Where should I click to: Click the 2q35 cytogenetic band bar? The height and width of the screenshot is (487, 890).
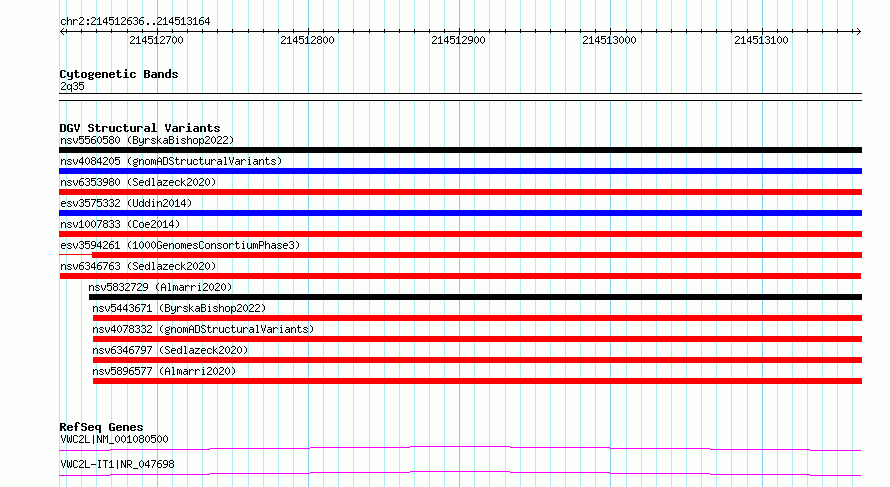tap(460, 97)
